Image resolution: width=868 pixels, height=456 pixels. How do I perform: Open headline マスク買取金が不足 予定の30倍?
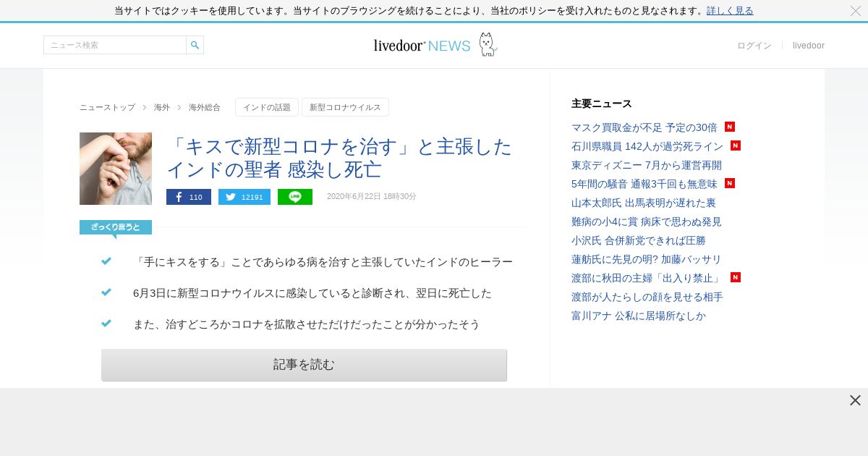point(644,127)
